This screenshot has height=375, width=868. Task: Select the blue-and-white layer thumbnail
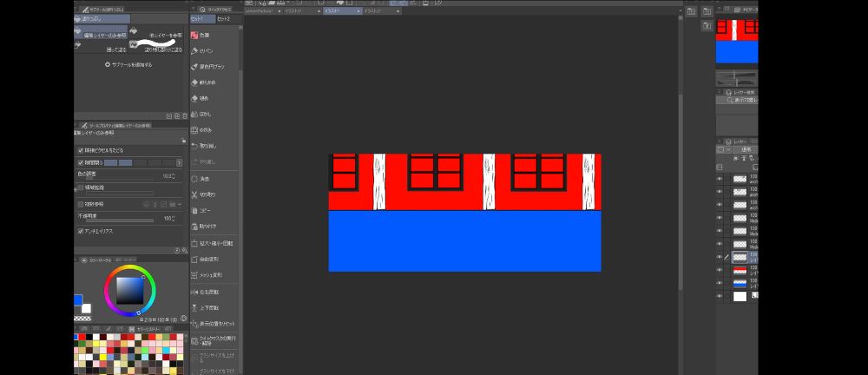pyautogui.click(x=740, y=283)
